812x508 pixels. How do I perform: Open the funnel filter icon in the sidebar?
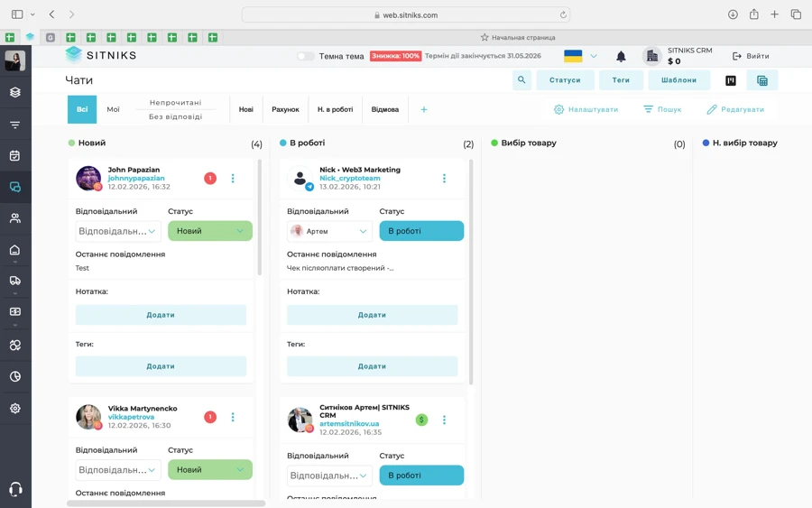[15, 125]
